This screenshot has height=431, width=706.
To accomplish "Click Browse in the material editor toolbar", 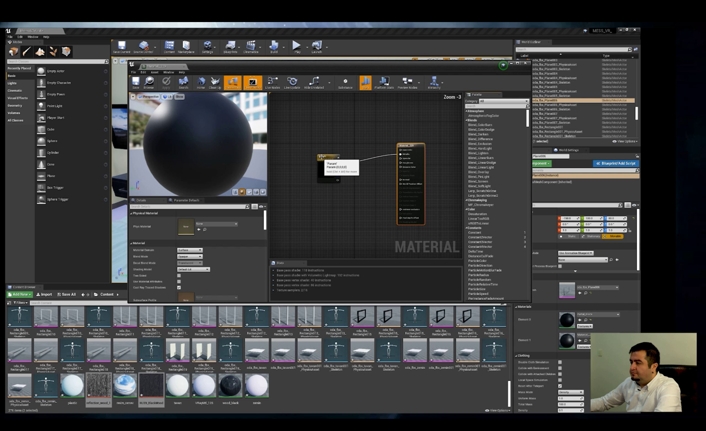I will (x=149, y=83).
